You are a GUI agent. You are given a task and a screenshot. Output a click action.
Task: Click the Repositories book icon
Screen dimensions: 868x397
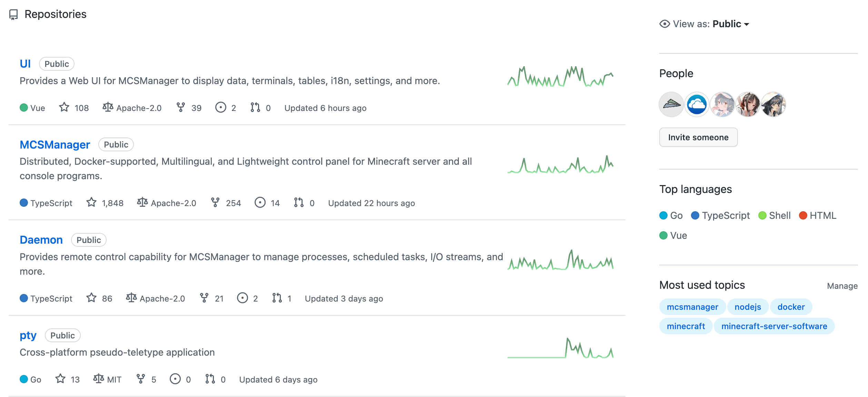pos(13,14)
